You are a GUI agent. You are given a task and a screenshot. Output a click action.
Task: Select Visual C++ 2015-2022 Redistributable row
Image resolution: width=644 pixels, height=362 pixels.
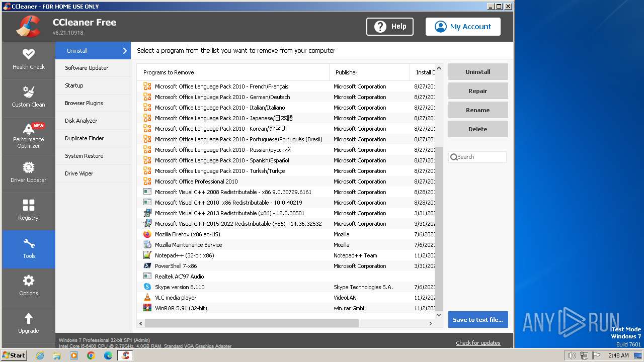pos(286,224)
